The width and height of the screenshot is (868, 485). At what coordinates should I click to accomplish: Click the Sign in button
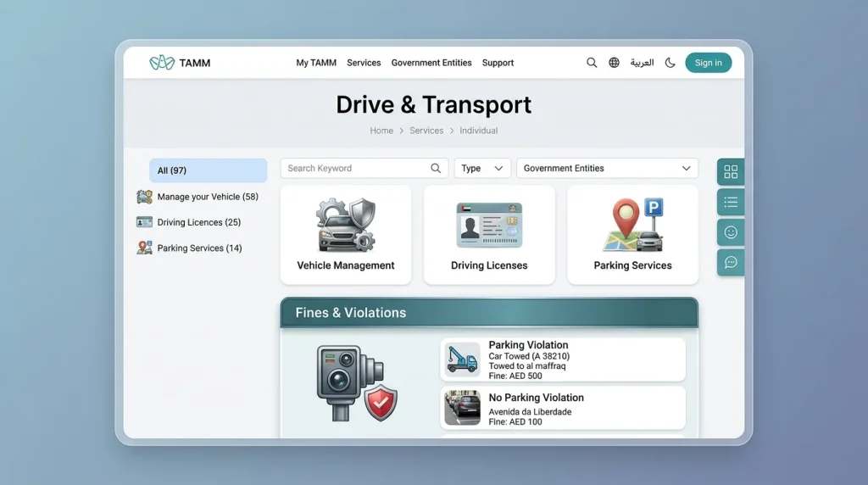pos(708,63)
